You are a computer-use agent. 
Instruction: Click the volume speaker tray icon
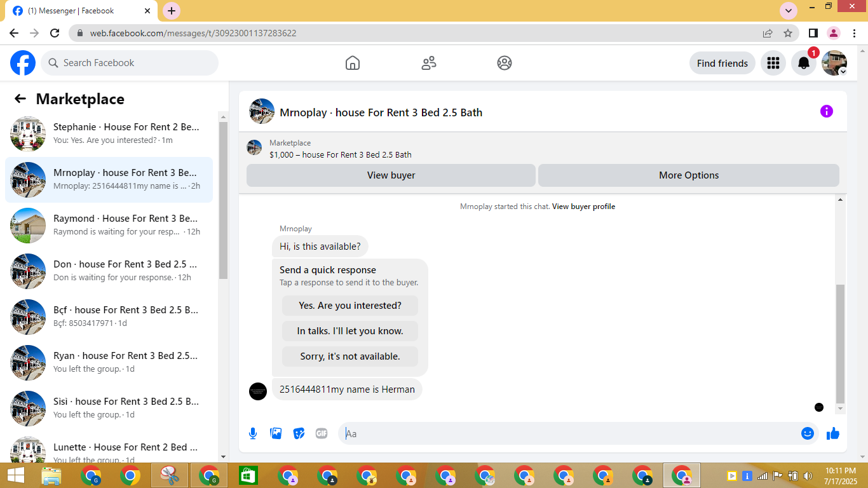click(x=808, y=475)
